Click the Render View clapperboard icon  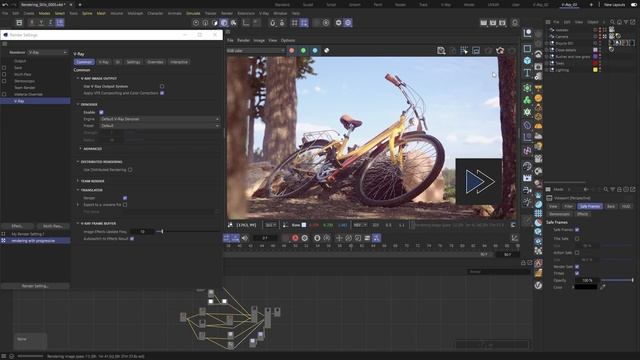[483, 22]
